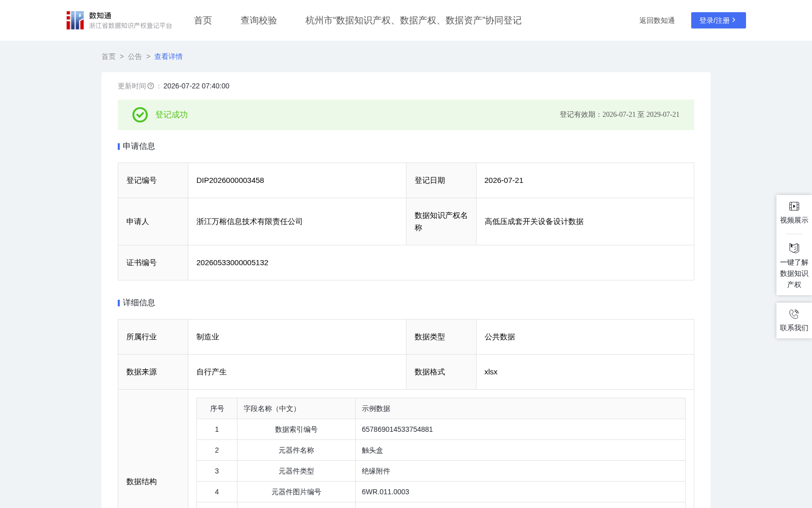Click the 视频展示 sidebar label
812x508 pixels.
(794, 220)
